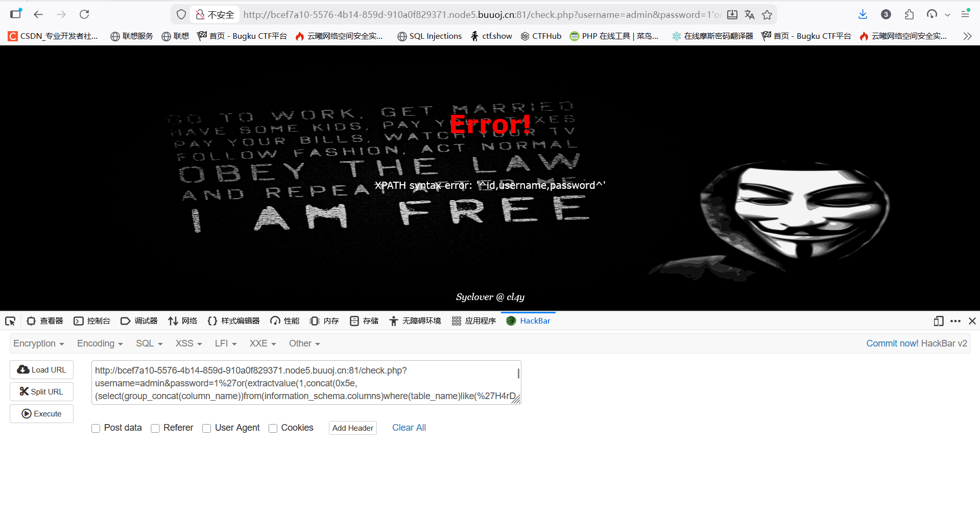Click the Execute button
Screen dimensions: 980x519
[41, 413]
